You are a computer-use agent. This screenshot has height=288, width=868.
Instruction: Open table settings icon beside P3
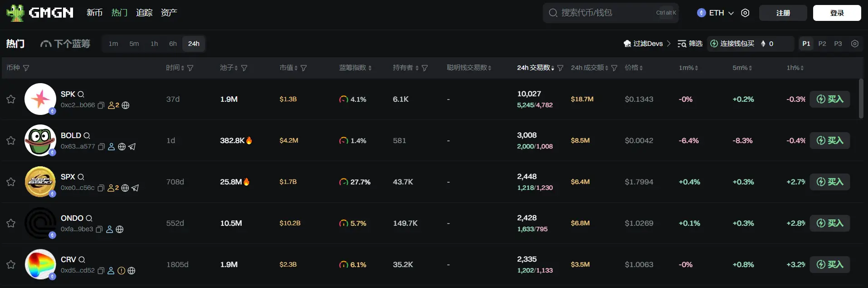click(855, 44)
